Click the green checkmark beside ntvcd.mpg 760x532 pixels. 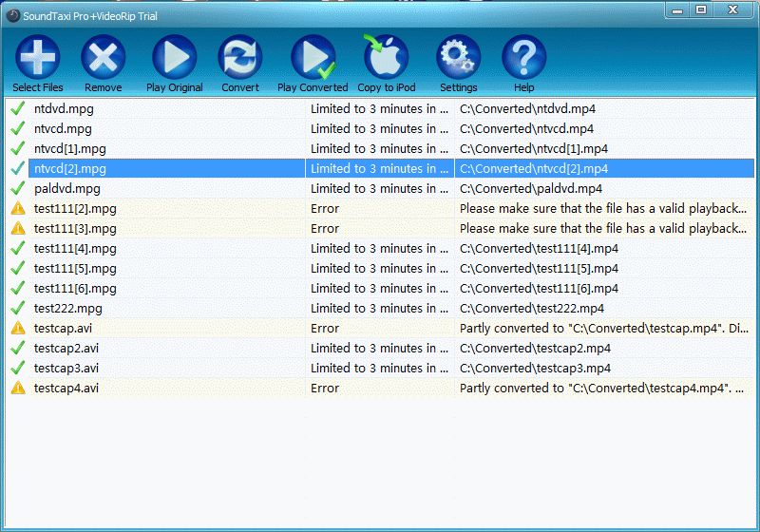18,128
